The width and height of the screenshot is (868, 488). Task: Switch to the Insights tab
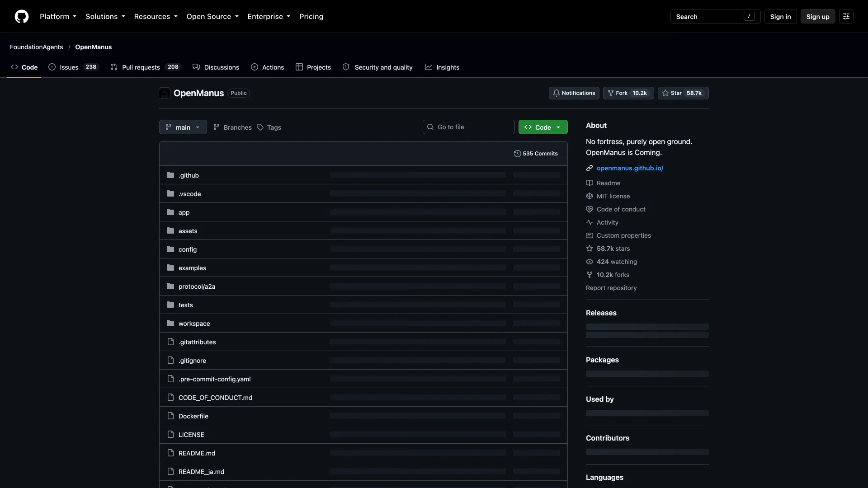[x=442, y=67]
